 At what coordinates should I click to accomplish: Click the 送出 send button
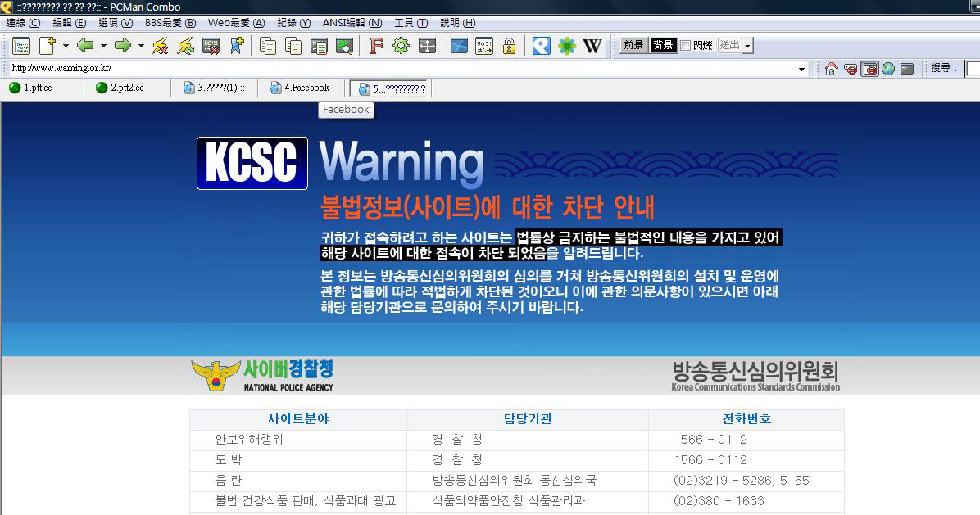click(x=729, y=46)
